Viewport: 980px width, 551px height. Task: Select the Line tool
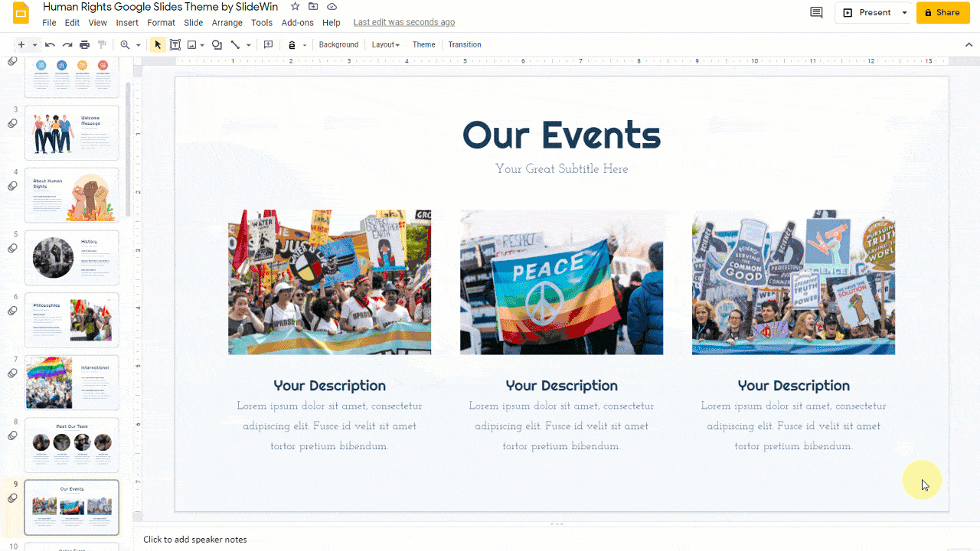point(236,45)
